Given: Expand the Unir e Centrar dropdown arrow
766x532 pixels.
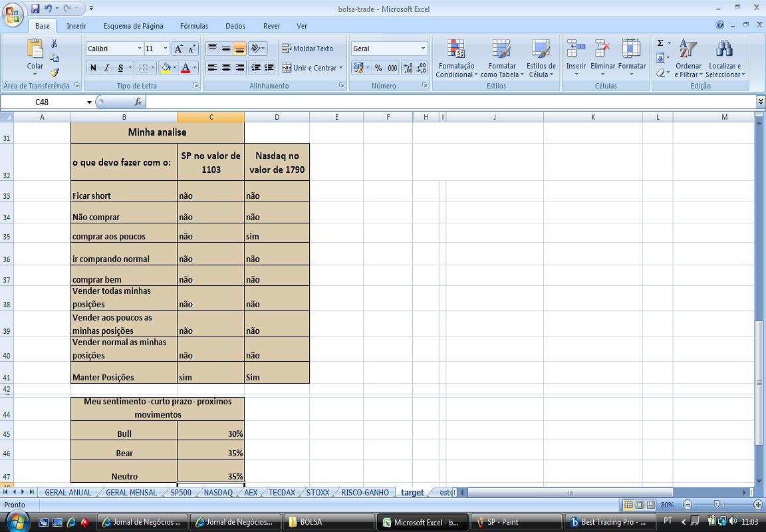Looking at the screenshot, I should point(341,68).
